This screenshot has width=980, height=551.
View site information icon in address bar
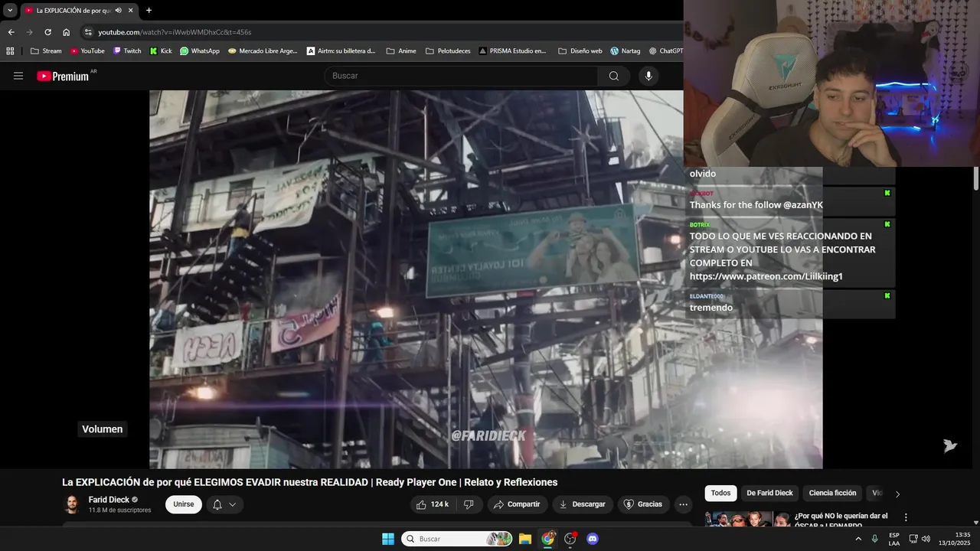point(88,32)
